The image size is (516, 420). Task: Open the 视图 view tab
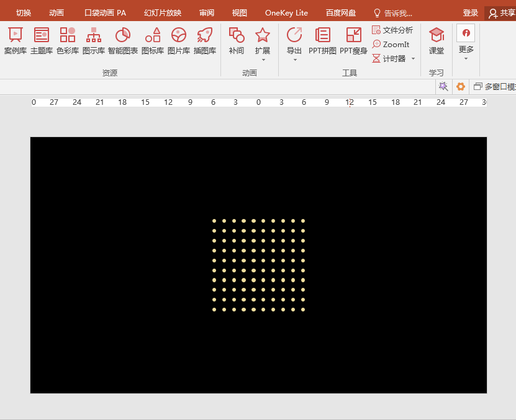pos(239,13)
